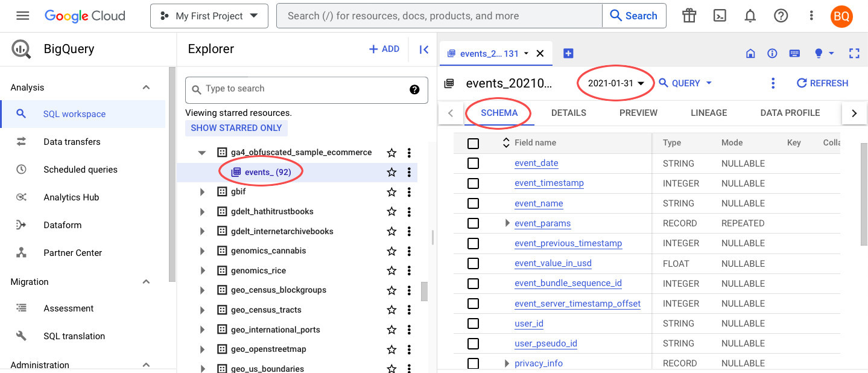
Task: Toggle full screen mode
Action: pyautogui.click(x=854, y=53)
